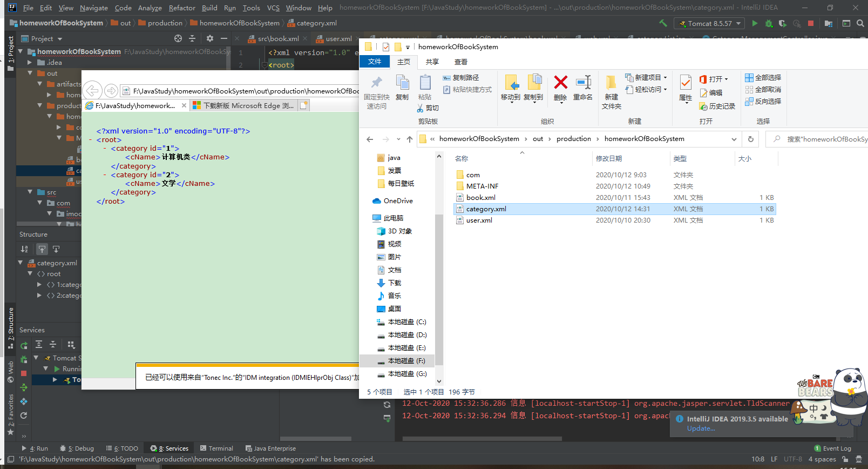Switch to src\book.xml editor tab
The image size is (868, 469).
coord(279,38)
